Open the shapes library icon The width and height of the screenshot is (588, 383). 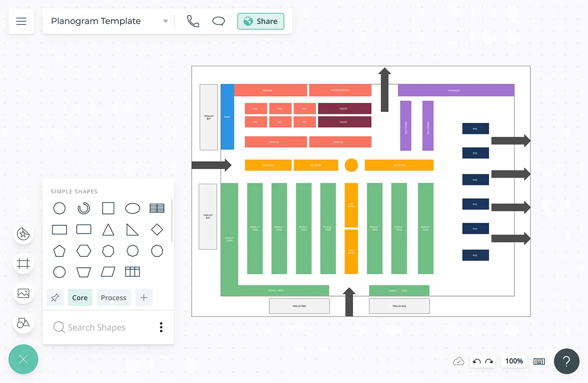point(23,323)
